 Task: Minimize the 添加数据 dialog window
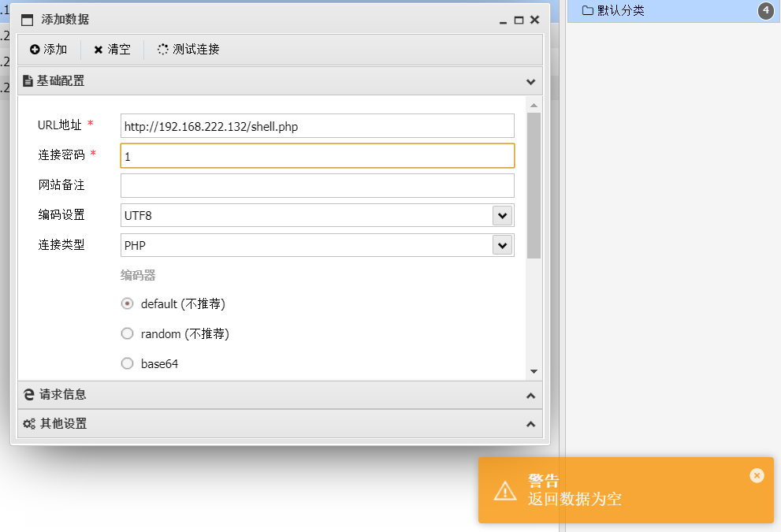tap(503, 20)
